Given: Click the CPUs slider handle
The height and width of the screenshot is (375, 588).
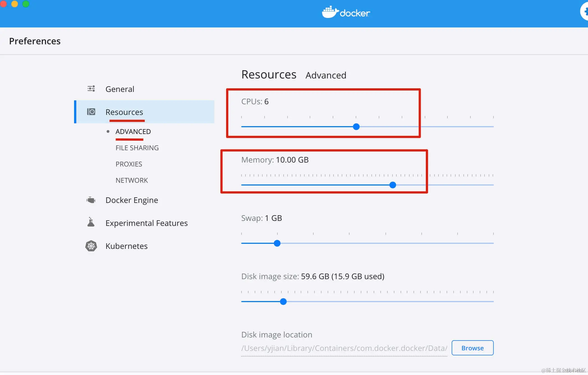Looking at the screenshot, I should tap(356, 127).
